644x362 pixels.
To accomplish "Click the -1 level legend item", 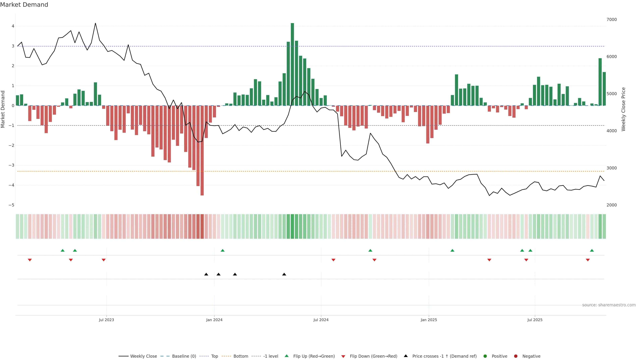I will click(271, 356).
